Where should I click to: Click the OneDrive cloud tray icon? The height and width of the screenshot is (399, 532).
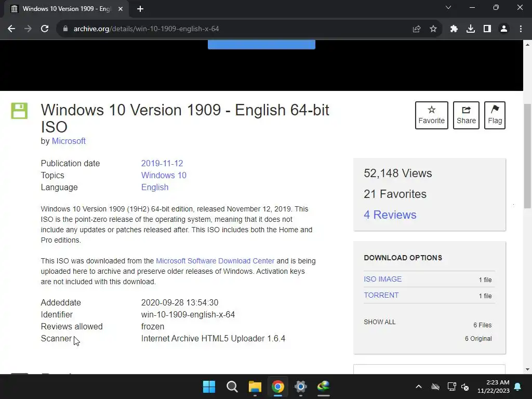pyautogui.click(x=435, y=387)
